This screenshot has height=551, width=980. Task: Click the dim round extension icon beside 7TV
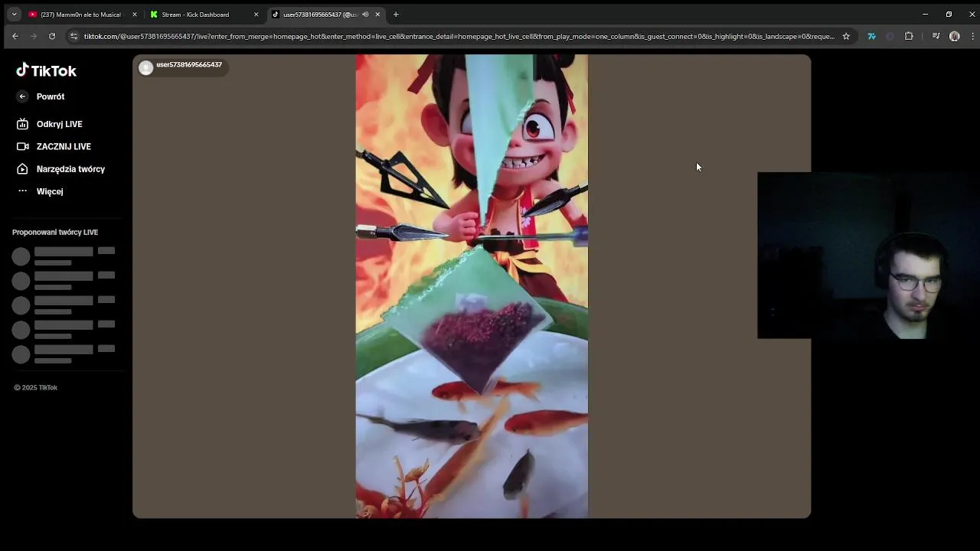pos(890,36)
